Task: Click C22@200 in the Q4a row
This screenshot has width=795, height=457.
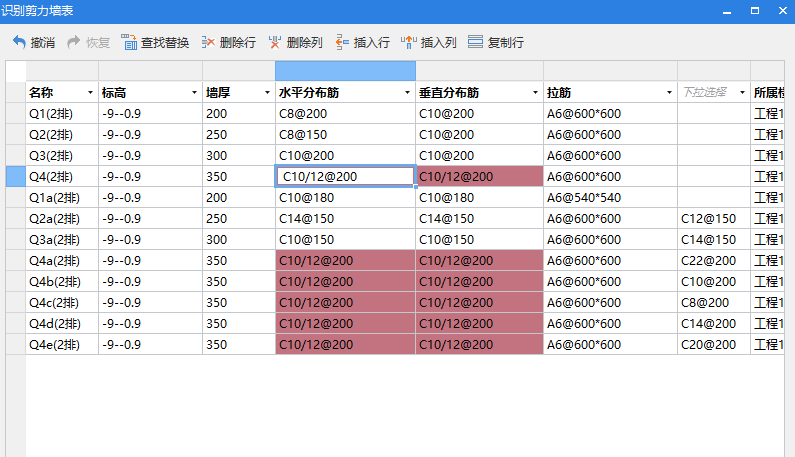Action: [714, 261]
